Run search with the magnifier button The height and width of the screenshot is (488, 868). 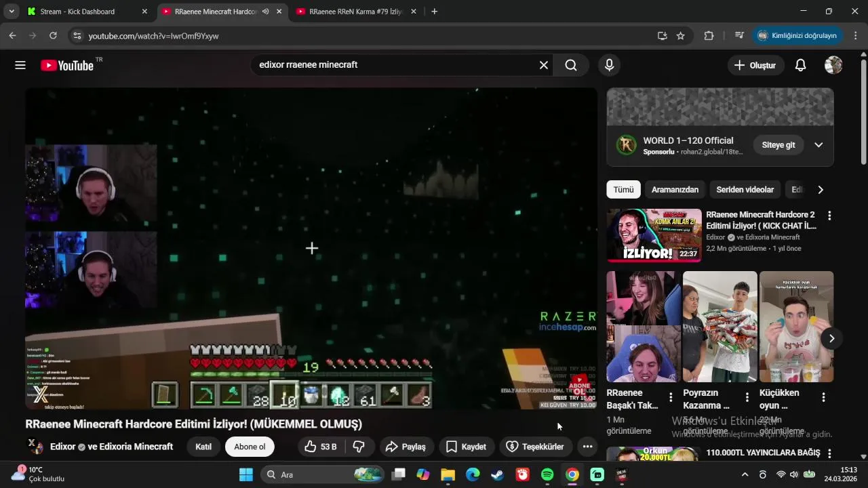pyautogui.click(x=571, y=65)
